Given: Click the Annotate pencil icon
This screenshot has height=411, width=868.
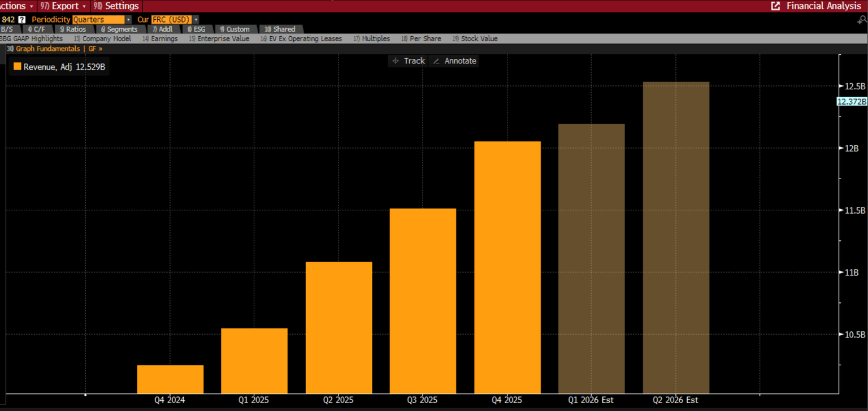Looking at the screenshot, I should [x=436, y=61].
